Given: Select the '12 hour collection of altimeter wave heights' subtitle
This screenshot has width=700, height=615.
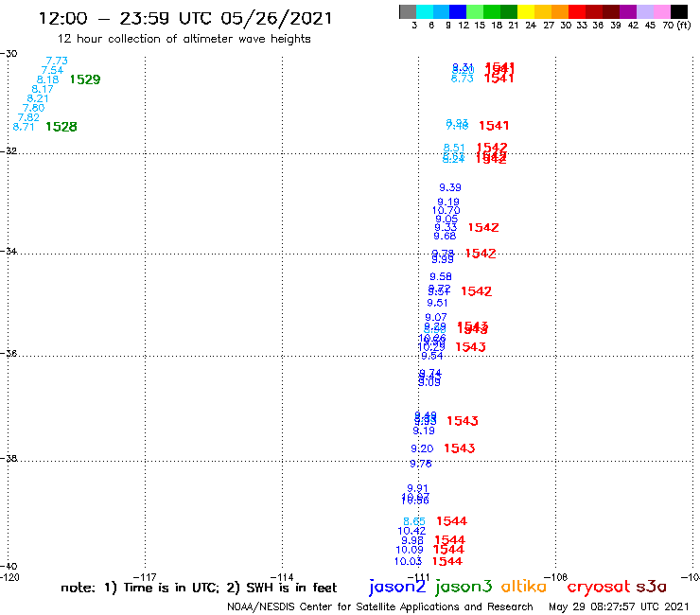Looking at the screenshot, I should [184, 39].
